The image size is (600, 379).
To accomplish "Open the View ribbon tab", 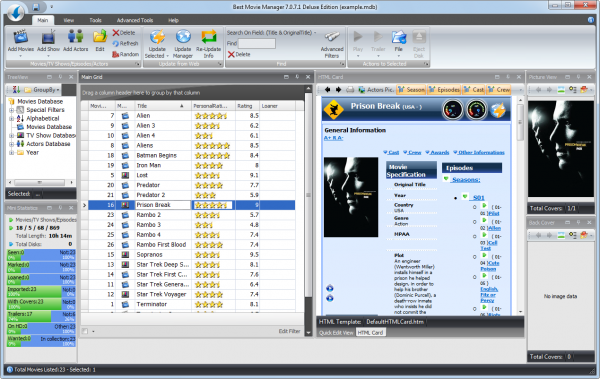I will point(68,20).
